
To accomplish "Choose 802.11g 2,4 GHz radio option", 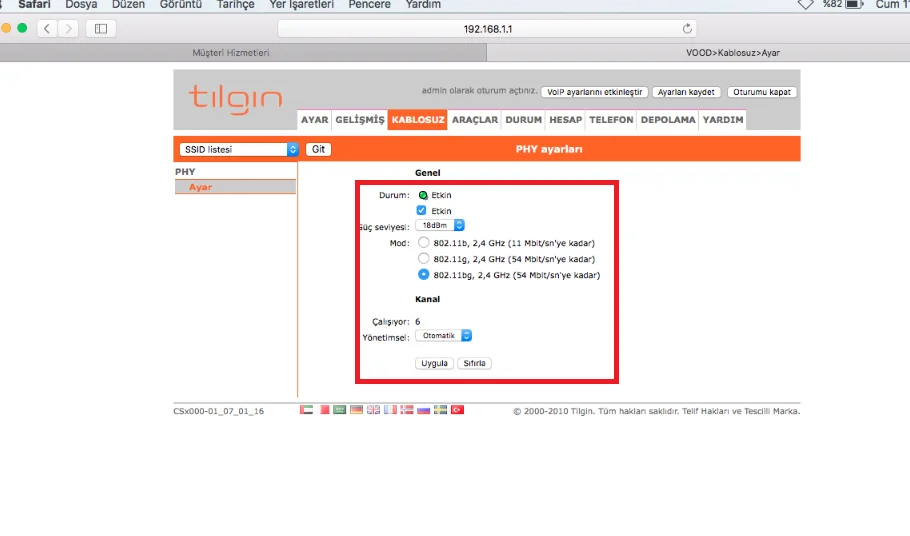I will click(424, 259).
